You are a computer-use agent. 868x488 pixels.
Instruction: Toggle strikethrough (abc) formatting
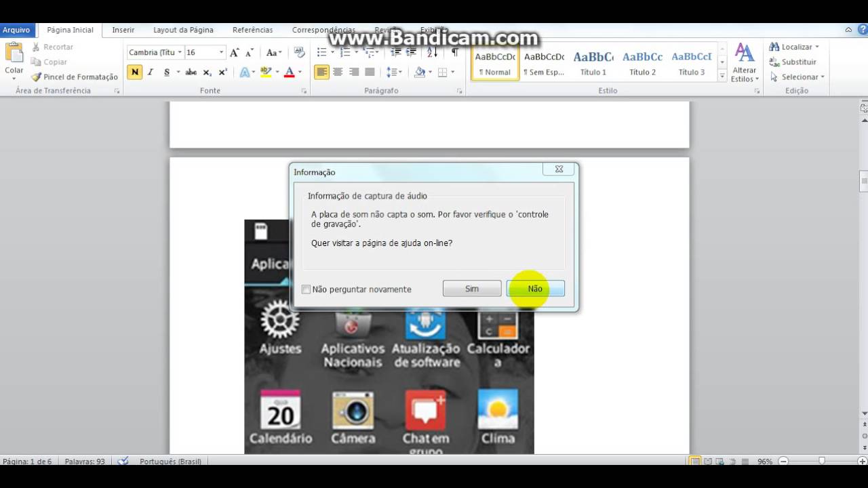191,72
